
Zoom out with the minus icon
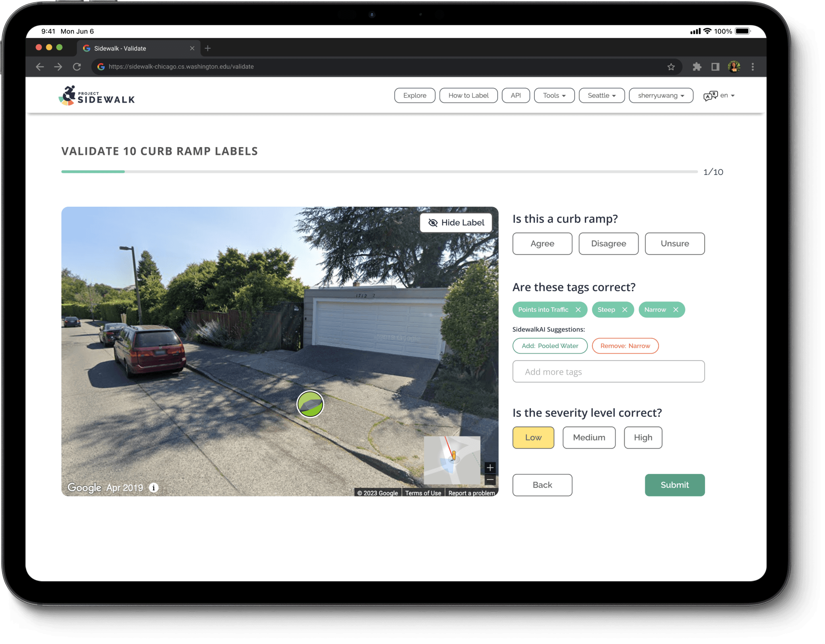tap(490, 480)
